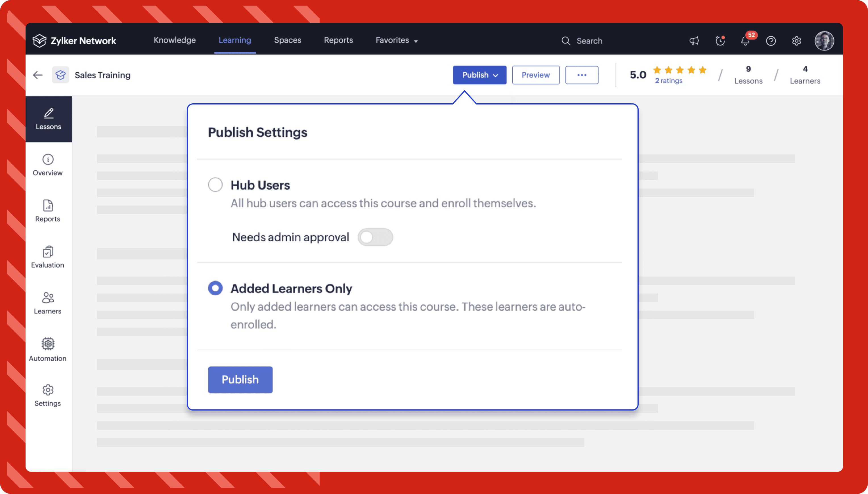Select the Hub Users radio option
This screenshot has height=494, width=868.
[x=215, y=185]
